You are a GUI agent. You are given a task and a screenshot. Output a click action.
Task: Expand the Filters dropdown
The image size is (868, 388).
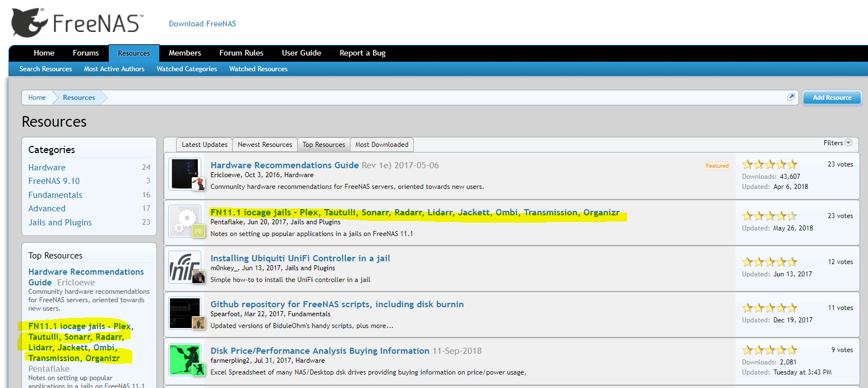(x=838, y=143)
